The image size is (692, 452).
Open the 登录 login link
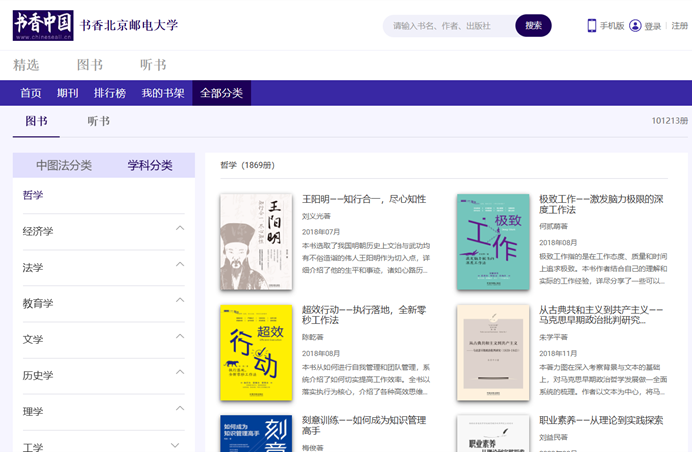pyautogui.click(x=652, y=26)
